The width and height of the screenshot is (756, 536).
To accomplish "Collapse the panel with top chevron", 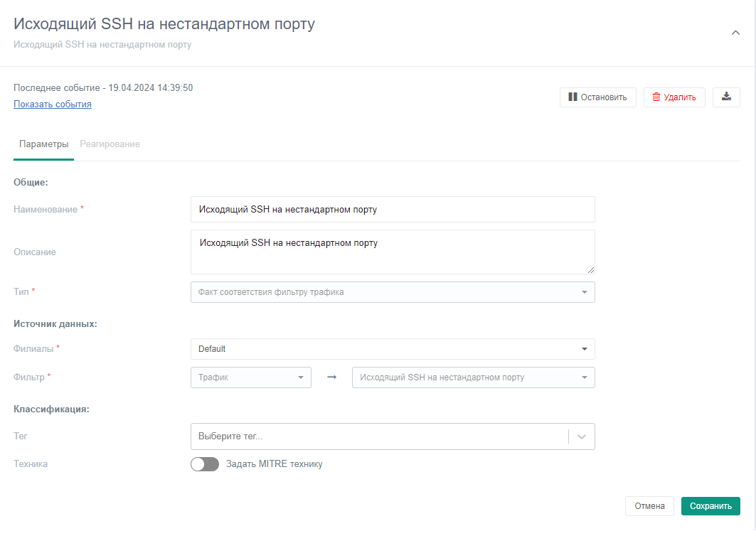I will click(736, 32).
